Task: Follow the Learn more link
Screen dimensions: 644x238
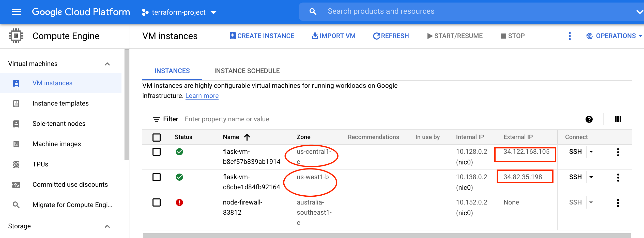Action: [x=202, y=96]
